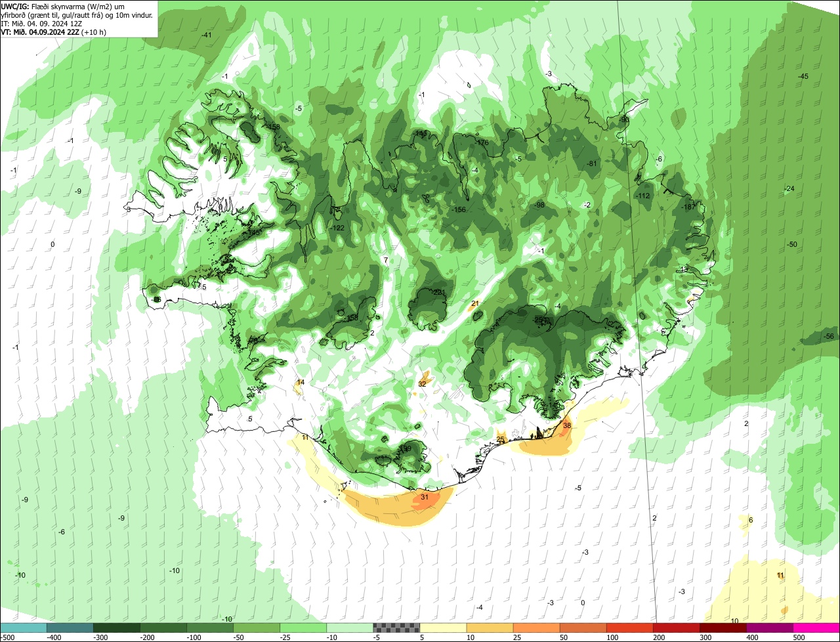Viewport: 840px width, 642px height.
Task: Click the -90 value in the northeast
Action: tap(624, 119)
